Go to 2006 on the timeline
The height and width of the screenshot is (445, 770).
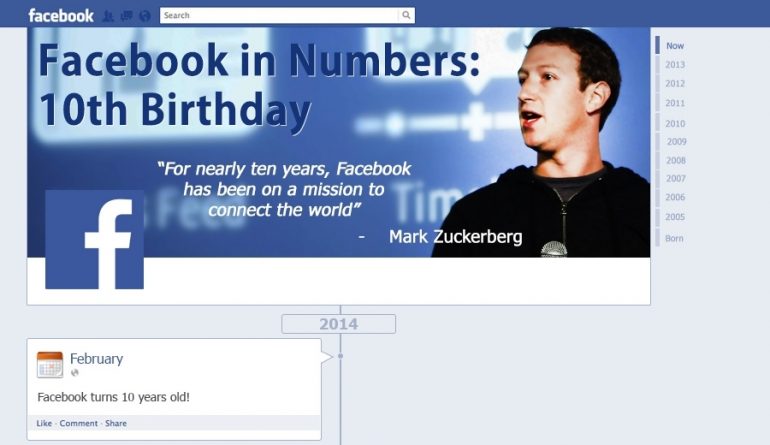pos(675,197)
